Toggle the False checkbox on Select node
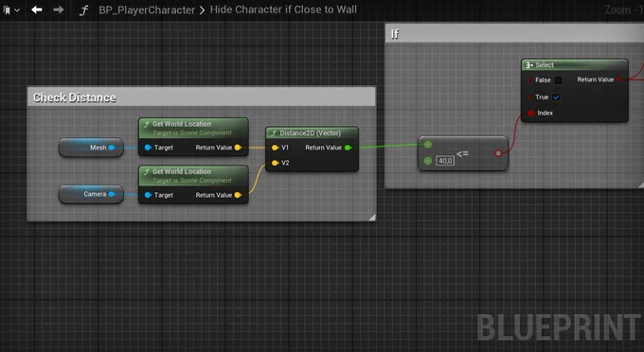Image resolution: width=644 pixels, height=352 pixels. tap(558, 80)
